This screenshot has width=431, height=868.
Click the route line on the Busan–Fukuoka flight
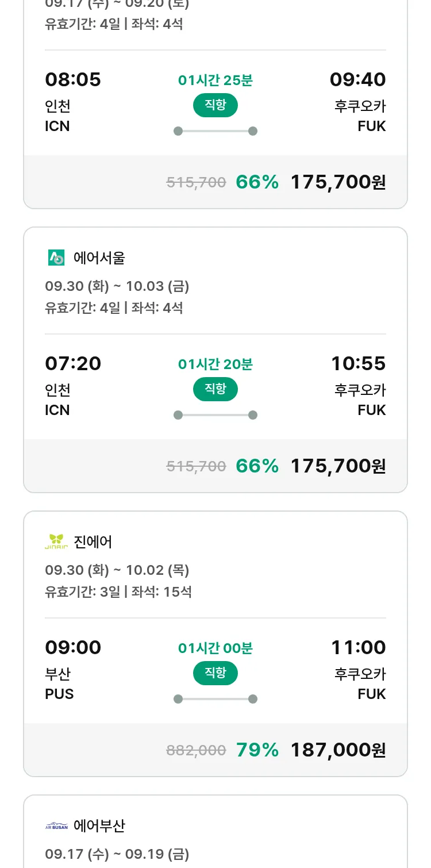(x=215, y=699)
